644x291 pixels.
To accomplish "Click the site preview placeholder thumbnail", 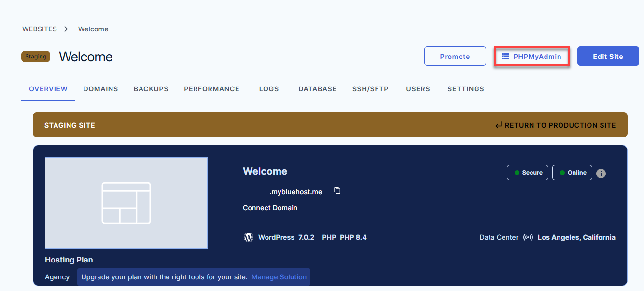I will click(126, 203).
